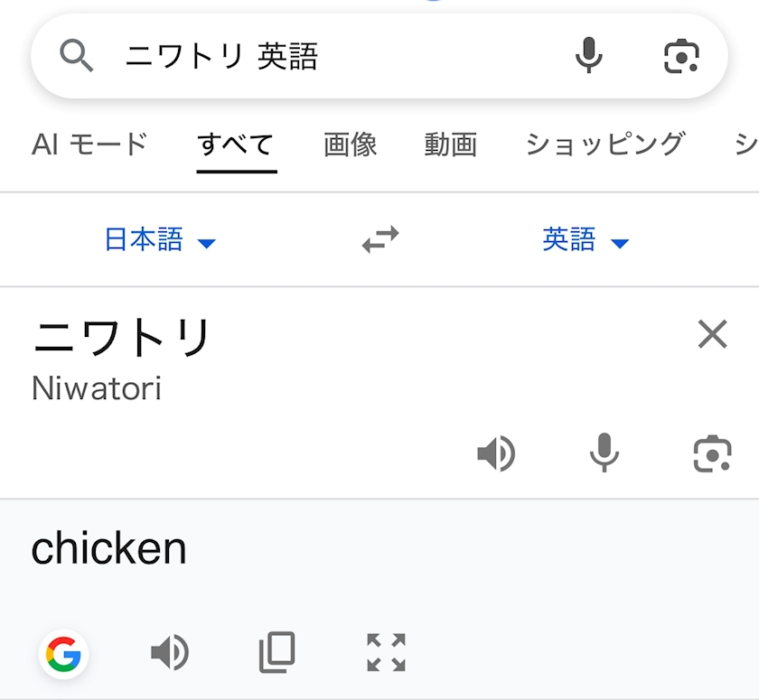Switch to the AI モード tab
Screen dimensions: 759x700
(89, 145)
